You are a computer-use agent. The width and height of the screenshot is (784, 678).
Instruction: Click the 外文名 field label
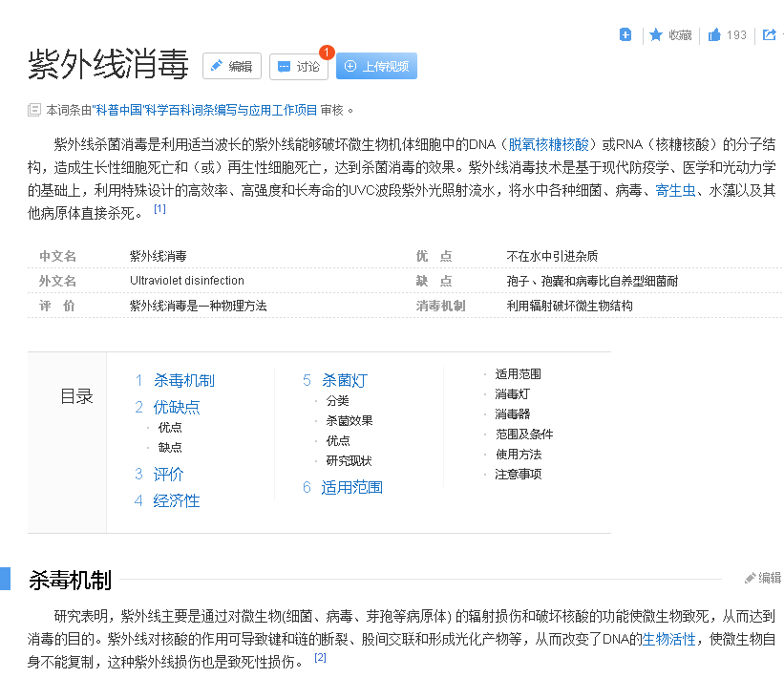pos(57,281)
